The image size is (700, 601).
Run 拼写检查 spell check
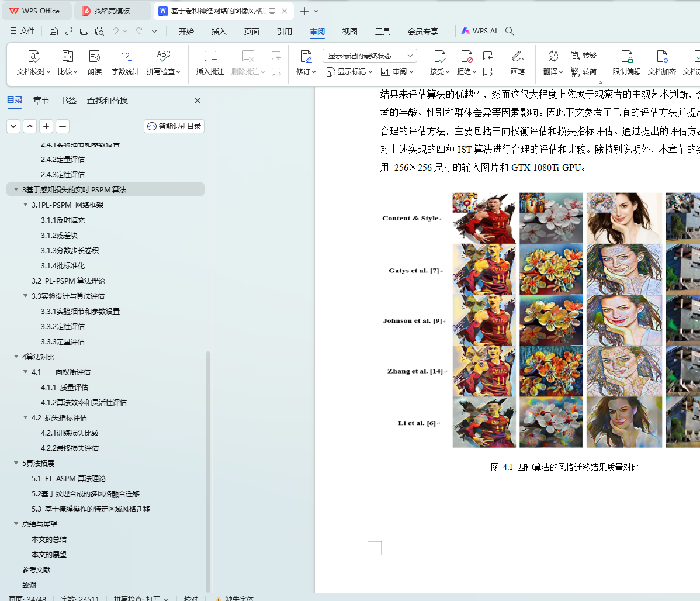164,63
